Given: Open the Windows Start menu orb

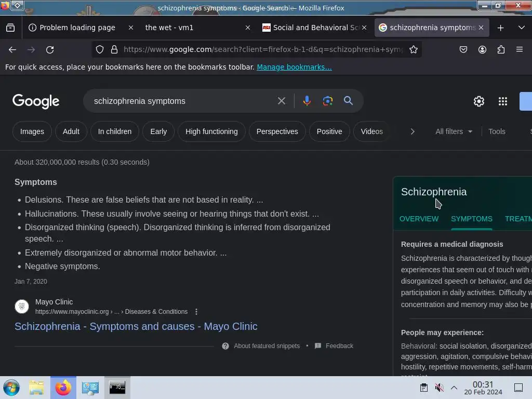Looking at the screenshot, I should (11, 388).
